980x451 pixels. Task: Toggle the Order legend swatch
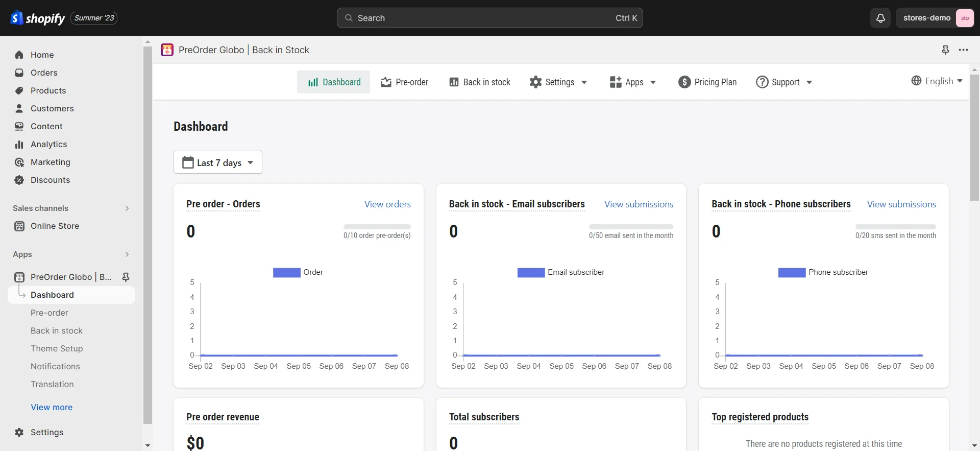pyautogui.click(x=287, y=273)
